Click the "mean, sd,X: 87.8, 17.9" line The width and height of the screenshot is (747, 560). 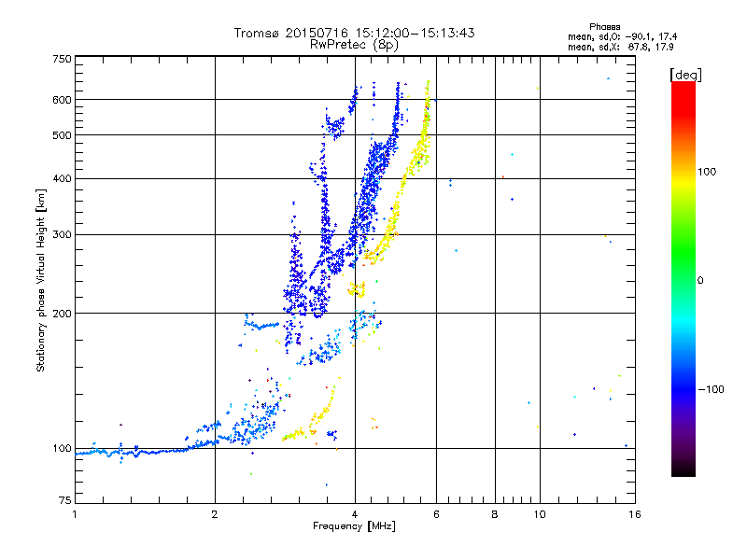(x=620, y=47)
